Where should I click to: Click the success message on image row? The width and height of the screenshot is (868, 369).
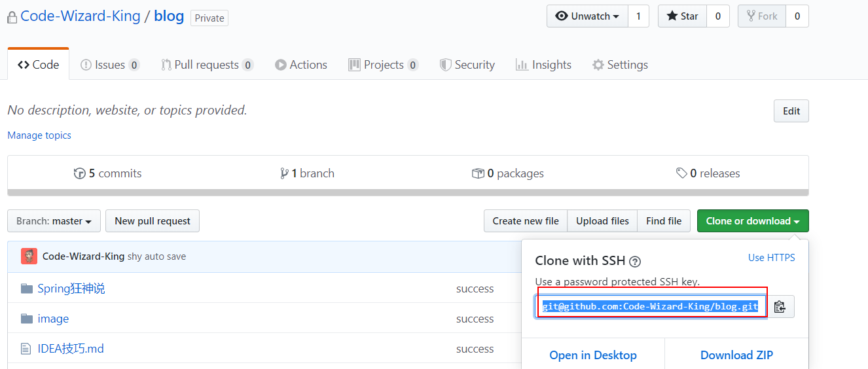click(475, 319)
